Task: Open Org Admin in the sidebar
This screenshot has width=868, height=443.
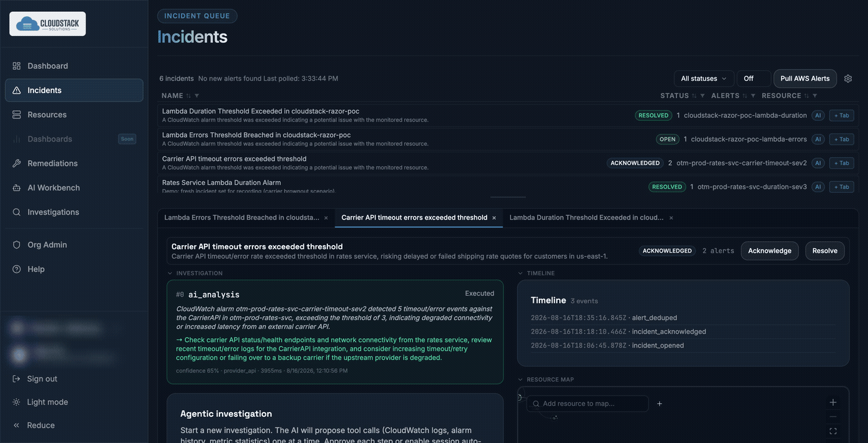Action: [x=74, y=244]
